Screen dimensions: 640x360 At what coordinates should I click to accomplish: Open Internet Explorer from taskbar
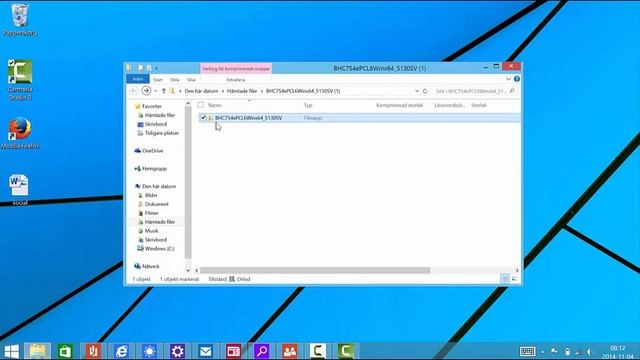point(121,351)
